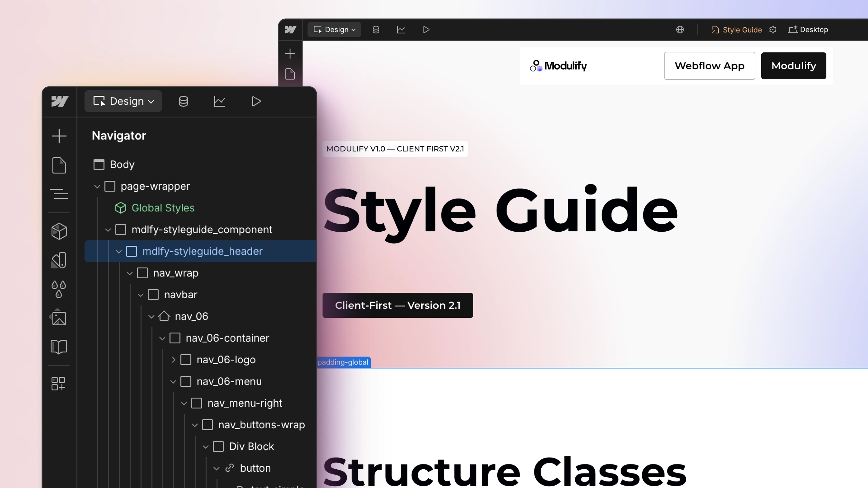Collapse the nav_06-menu chevron
This screenshot has height=488, width=868.
(173, 382)
